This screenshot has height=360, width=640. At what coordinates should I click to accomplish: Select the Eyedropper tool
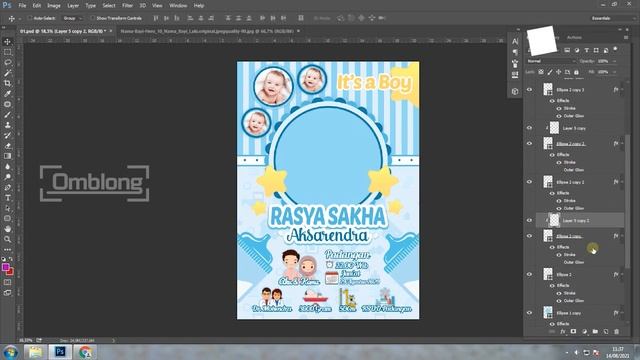7,94
